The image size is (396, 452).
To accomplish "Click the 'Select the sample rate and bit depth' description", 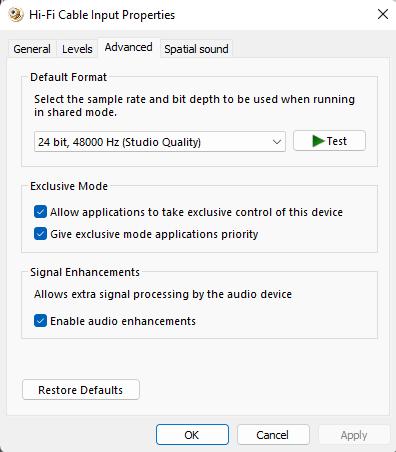I will tap(194, 105).
